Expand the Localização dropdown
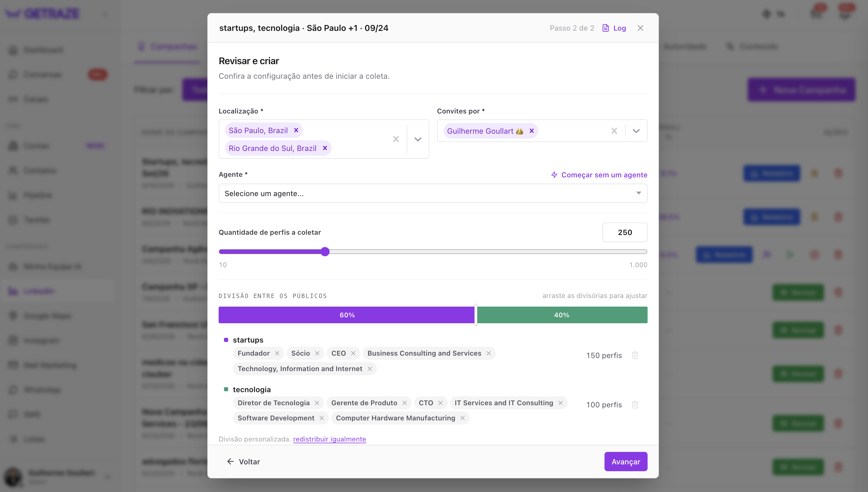This screenshot has height=492, width=868. [418, 139]
